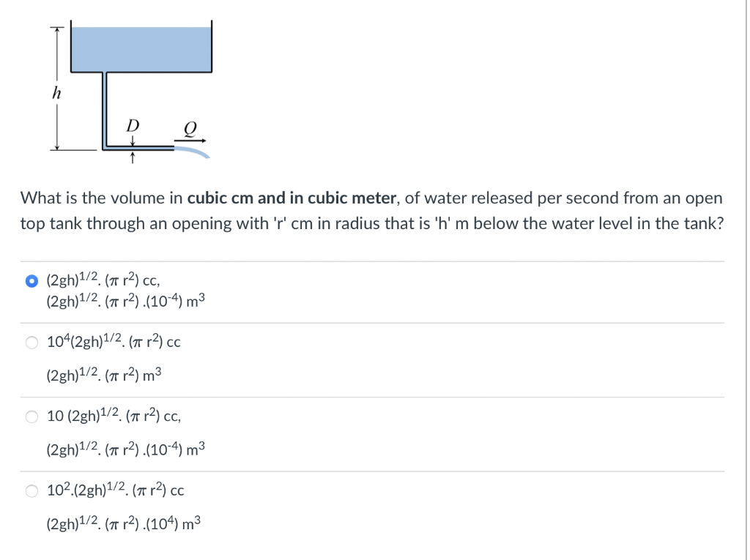Screen dimensions: 750x560
Task: Click the label 'D' on the diagram
Action: (x=132, y=126)
